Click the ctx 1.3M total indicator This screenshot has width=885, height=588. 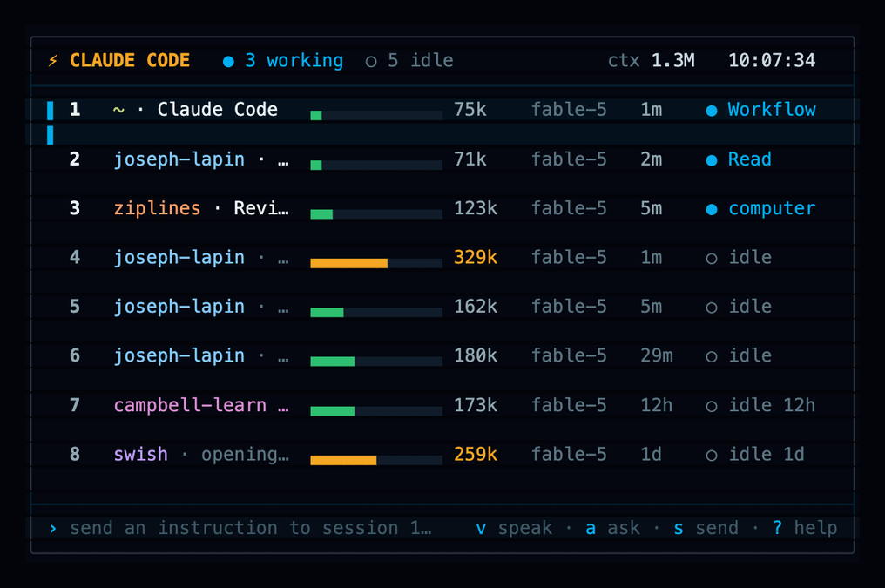(x=651, y=60)
